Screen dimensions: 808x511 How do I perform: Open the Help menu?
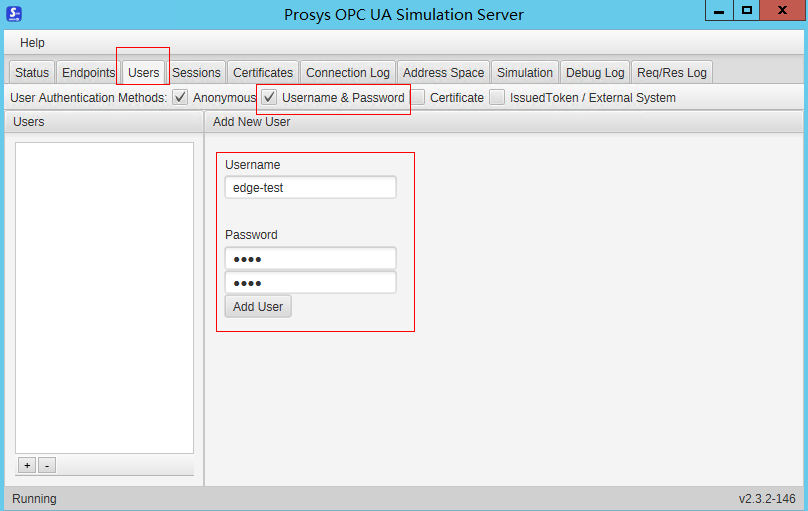tap(32, 43)
